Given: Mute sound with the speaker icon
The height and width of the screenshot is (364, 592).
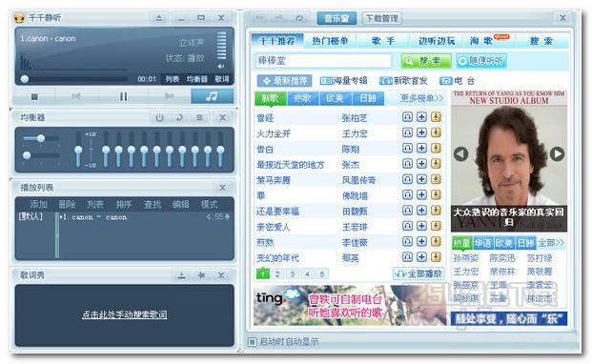Looking at the screenshot, I should [221, 67].
